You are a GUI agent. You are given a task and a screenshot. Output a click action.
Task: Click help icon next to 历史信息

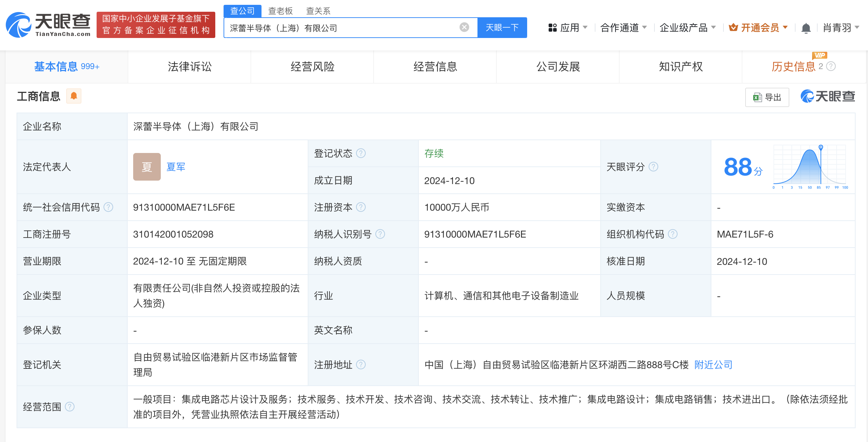pos(831,66)
